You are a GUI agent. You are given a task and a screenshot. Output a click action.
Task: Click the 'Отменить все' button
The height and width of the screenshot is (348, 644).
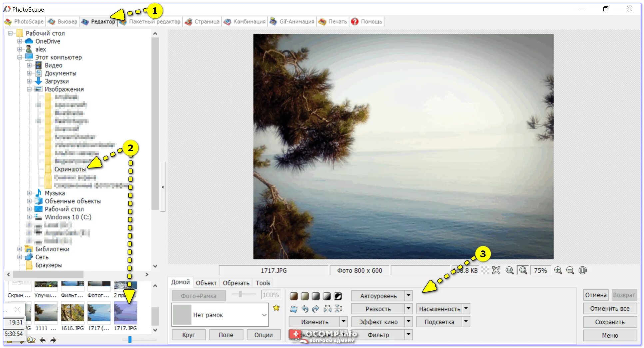[610, 309]
